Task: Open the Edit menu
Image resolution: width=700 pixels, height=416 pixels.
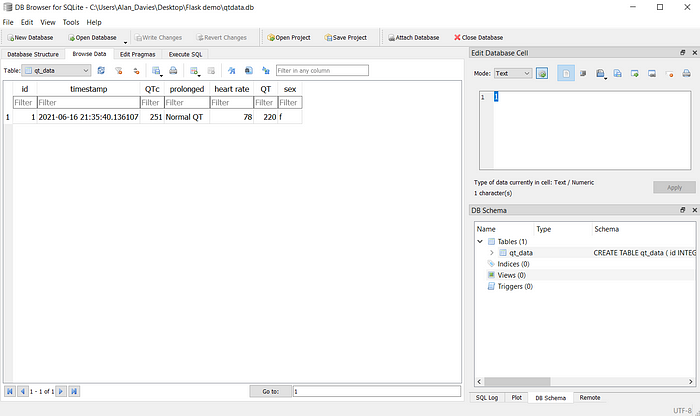Action: (x=27, y=22)
